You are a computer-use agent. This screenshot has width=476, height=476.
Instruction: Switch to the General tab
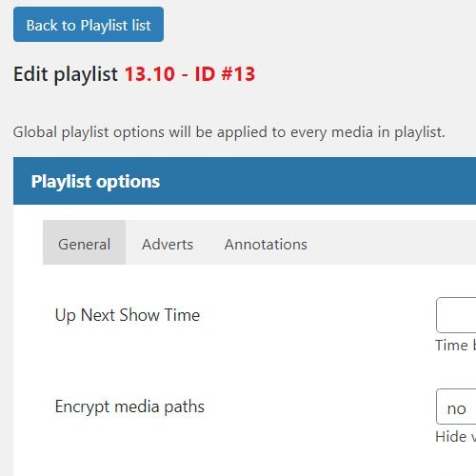(x=84, y=243)
